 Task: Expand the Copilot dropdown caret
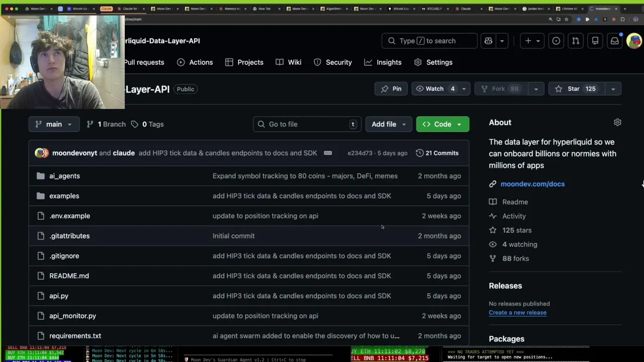pyautogui.click(x=502, y=41)
